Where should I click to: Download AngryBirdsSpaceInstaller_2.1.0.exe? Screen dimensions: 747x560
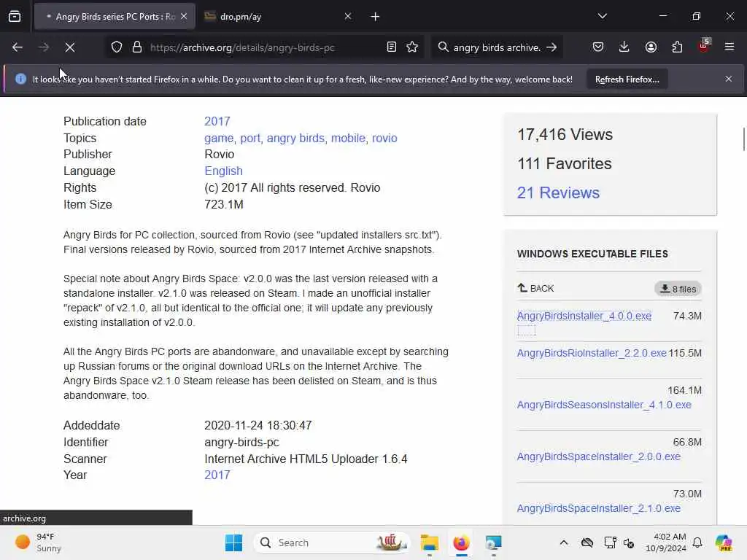598,508
